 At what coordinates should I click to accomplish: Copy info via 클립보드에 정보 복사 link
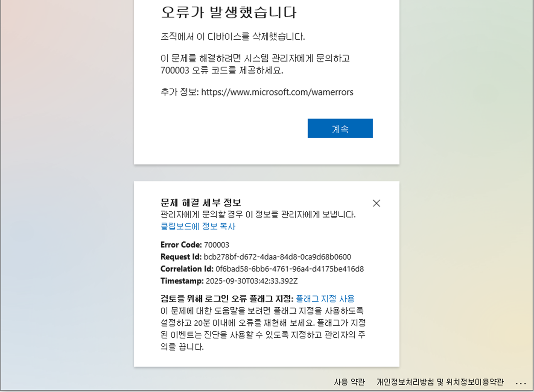click(x=198, y=226)
